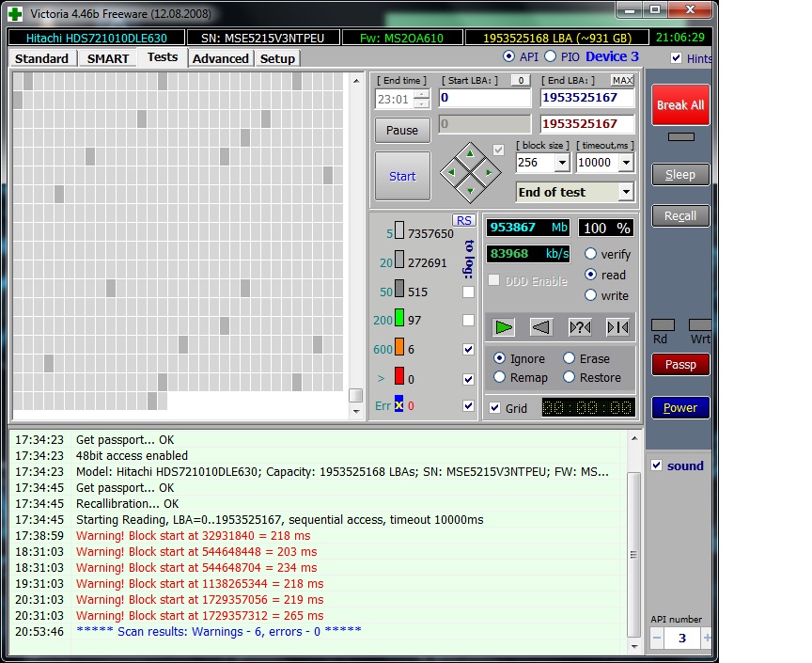812x663 pixels.
Task: Select the Remap bad block option
Action: tap(500, 377)
